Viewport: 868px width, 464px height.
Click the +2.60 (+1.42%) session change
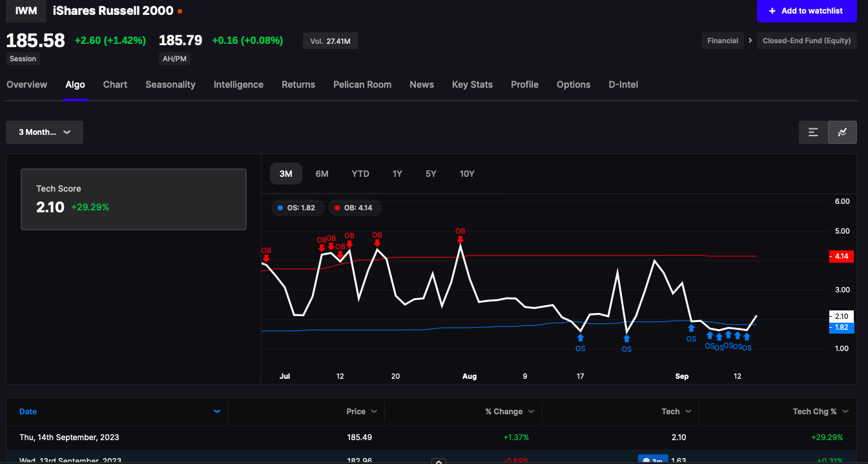[110, 41]
